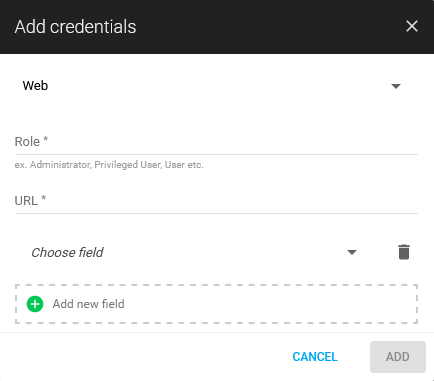434x381 pixels.
Task: Delete the Choose field row with trash icon
Action: pyautogui.click(x=404, y=252)
